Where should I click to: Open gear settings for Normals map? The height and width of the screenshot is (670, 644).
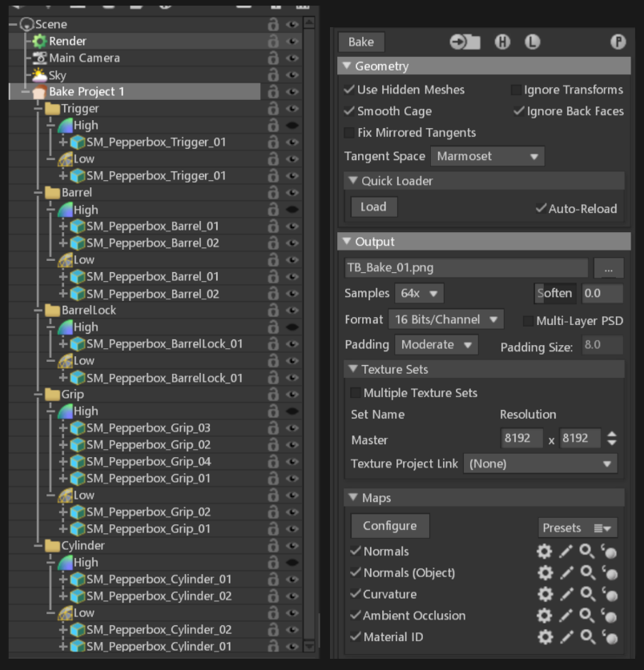point(545,552)
